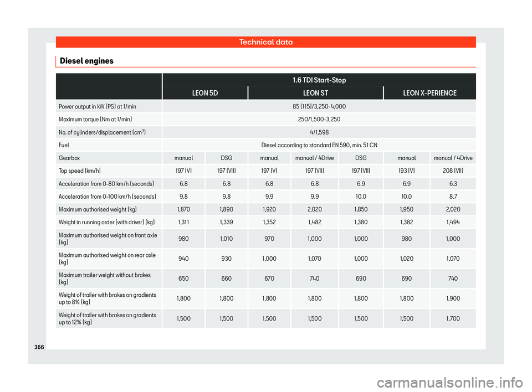Click the trailer with brakes "up to 12%" label
Viewport: 532px width, 392px height.
pos(107,318)
